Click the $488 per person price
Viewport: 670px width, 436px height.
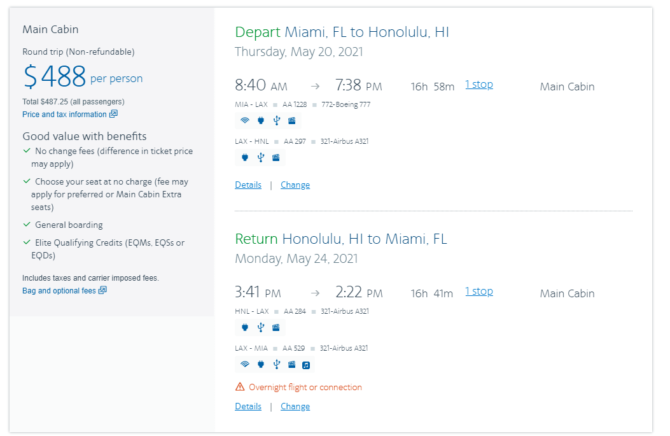point(82,77)
